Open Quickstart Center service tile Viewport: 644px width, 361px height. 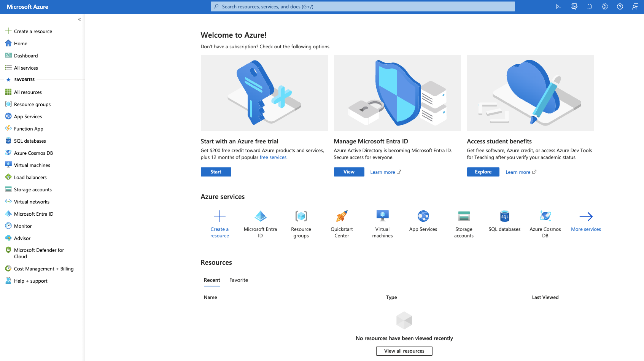coord(342,224)
